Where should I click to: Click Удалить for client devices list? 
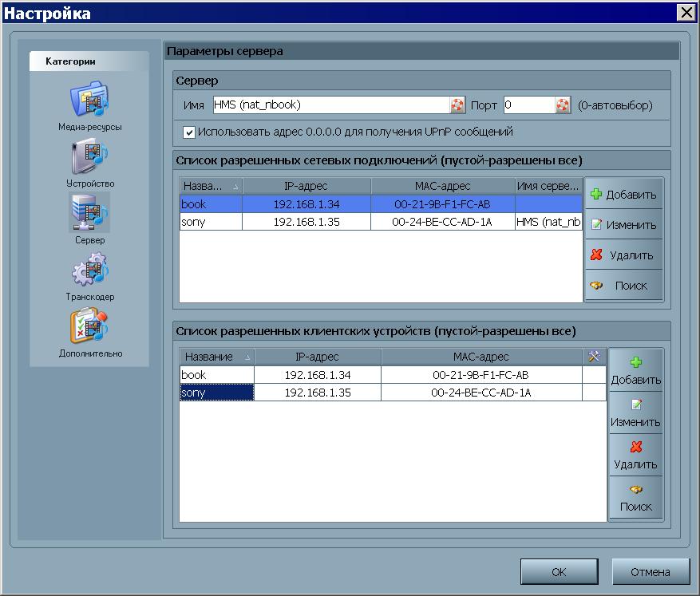[635, 456]
